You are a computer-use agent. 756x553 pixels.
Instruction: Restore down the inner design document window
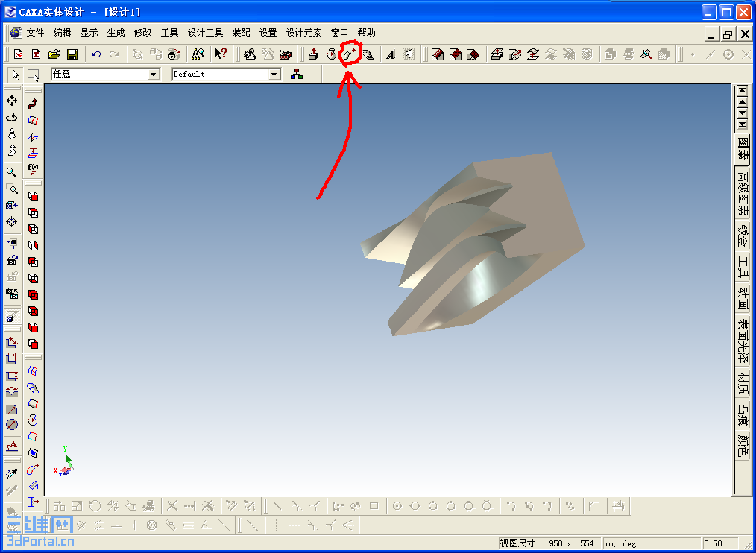coord(728,34)
